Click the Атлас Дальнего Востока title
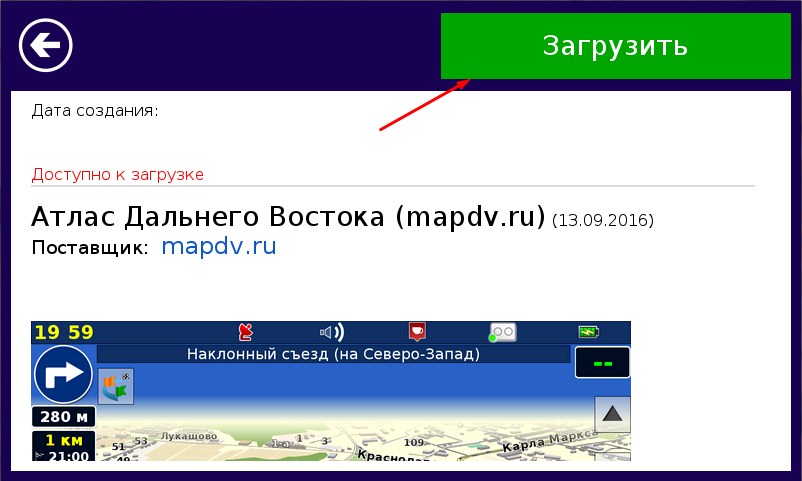The image size is (802, 481). click(288, 217)
